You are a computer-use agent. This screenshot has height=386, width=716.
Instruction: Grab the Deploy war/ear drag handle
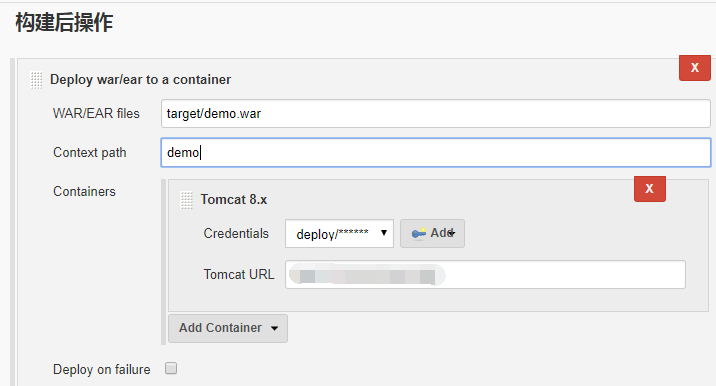(37, 80)
